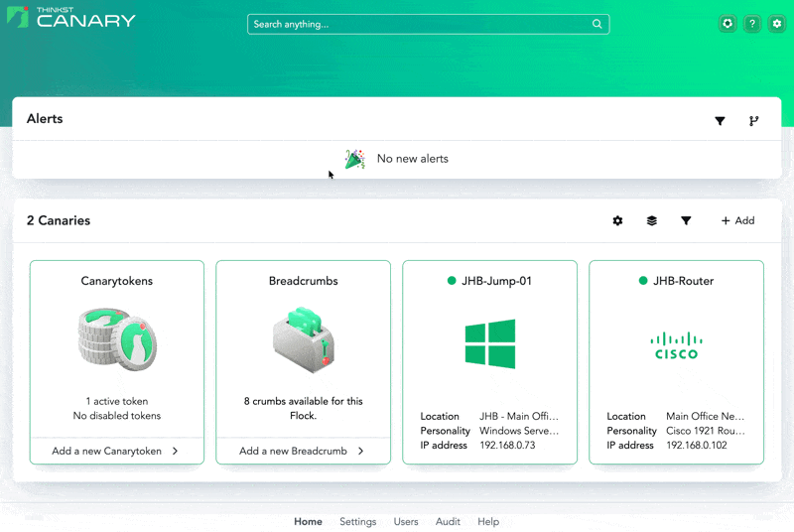The image size is (794, 532).
Task: Click the Cisco logo on JHB-Router
Action: click(676, 345)
